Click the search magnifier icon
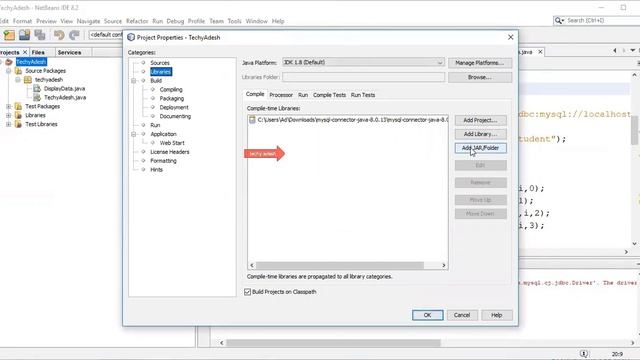 pos(558,20)
